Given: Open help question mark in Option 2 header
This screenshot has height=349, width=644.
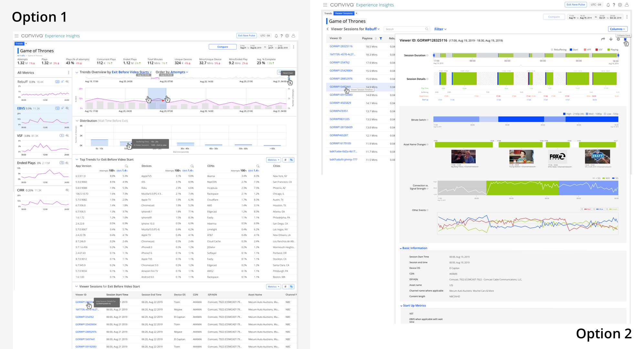Looking at the screenshot, I should 614,5.
